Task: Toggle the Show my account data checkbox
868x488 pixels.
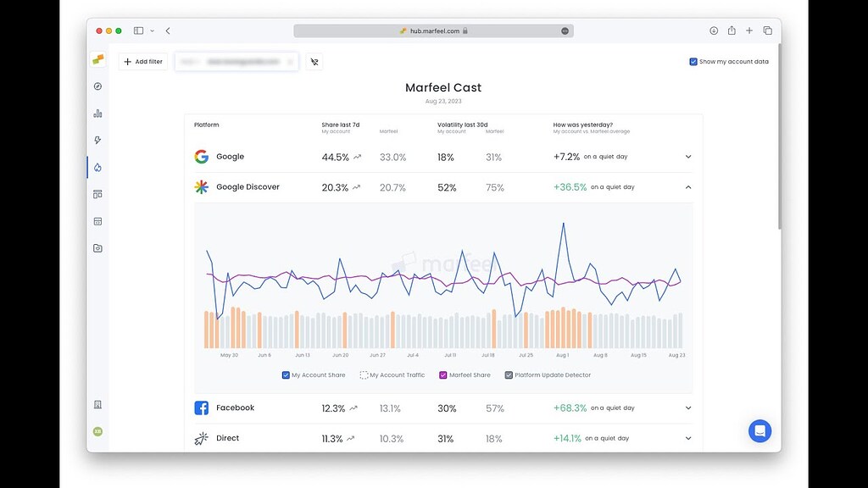Action: [x=693, y=61]
